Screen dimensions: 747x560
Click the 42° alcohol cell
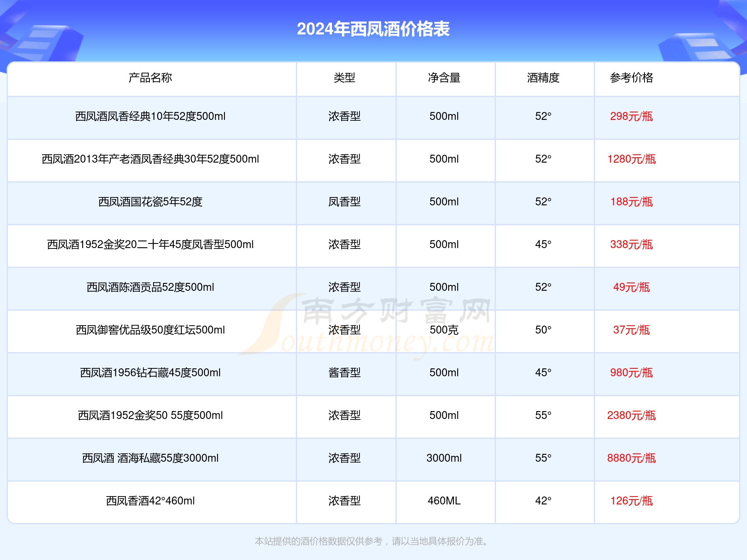543,501
